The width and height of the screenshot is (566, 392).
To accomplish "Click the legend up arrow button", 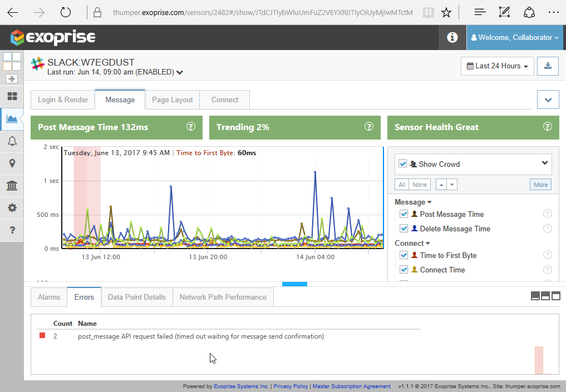I will point(441,185).
